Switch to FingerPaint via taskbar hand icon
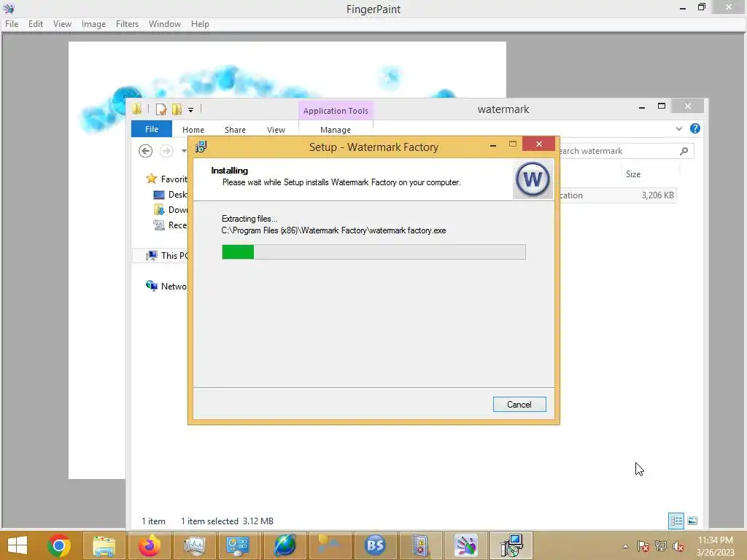This screenshot has height=560, width=747. click(x=465, y=545)
